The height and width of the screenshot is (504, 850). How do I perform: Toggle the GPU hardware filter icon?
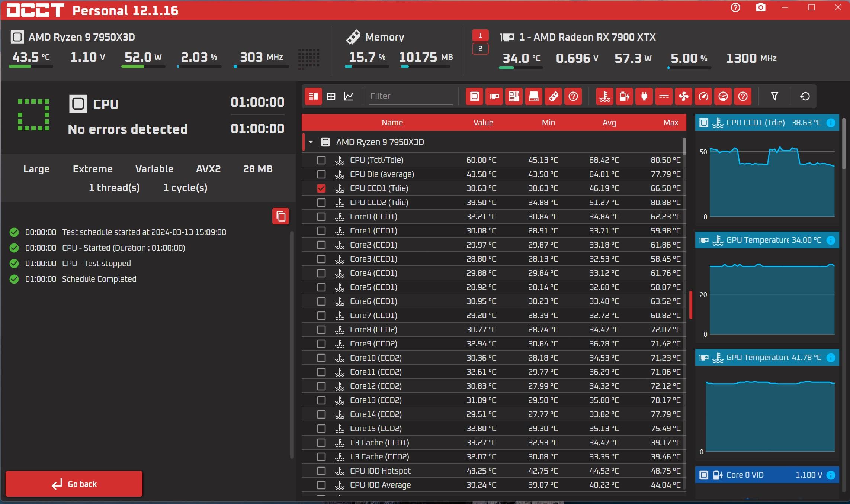click(494, 97)
